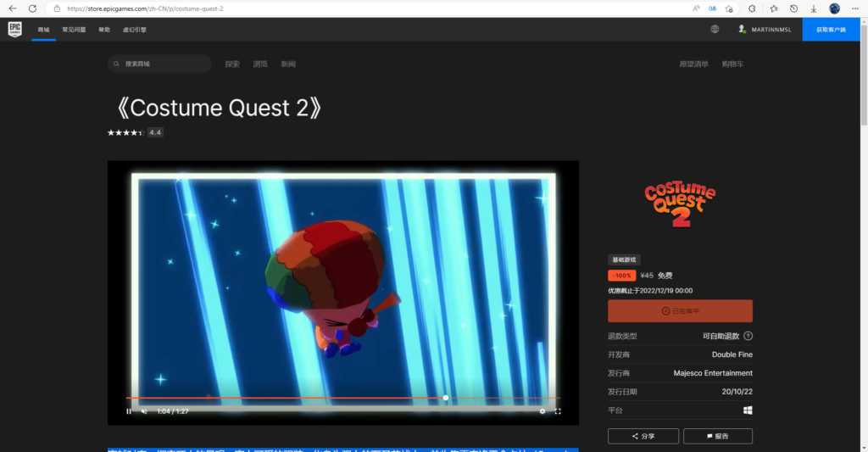Image resolution: width=868 pixels, height=452 pixels.
Task: Go to the 浏览 browse tab
Action: point(260,64)
